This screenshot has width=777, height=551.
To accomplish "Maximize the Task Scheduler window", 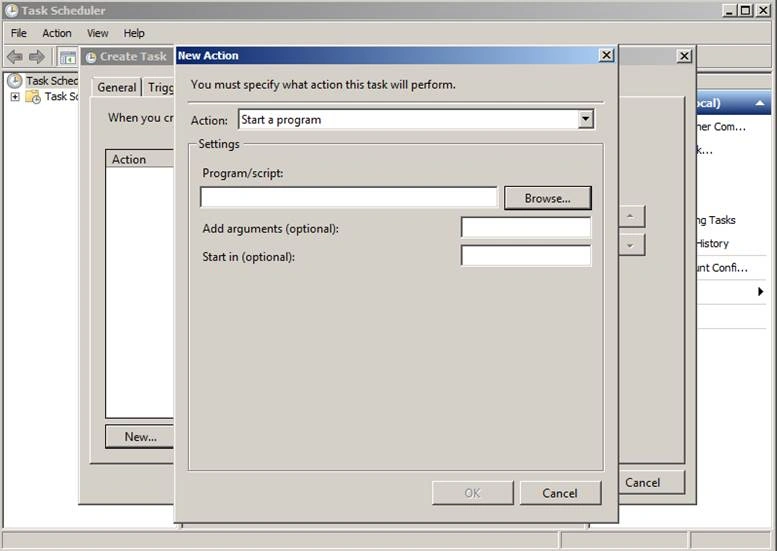I will pyautogui.click(x=745, y=10).
